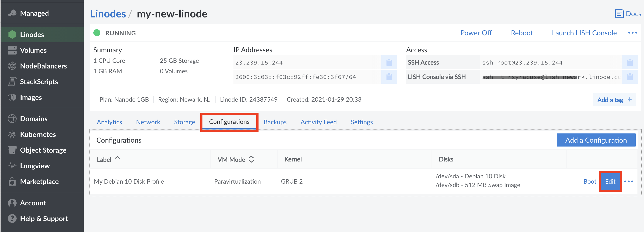Copy the SSH Access command via clipboard icon
Image resolution: width=644 pixels, height=232 pixels.
(630, 62)
